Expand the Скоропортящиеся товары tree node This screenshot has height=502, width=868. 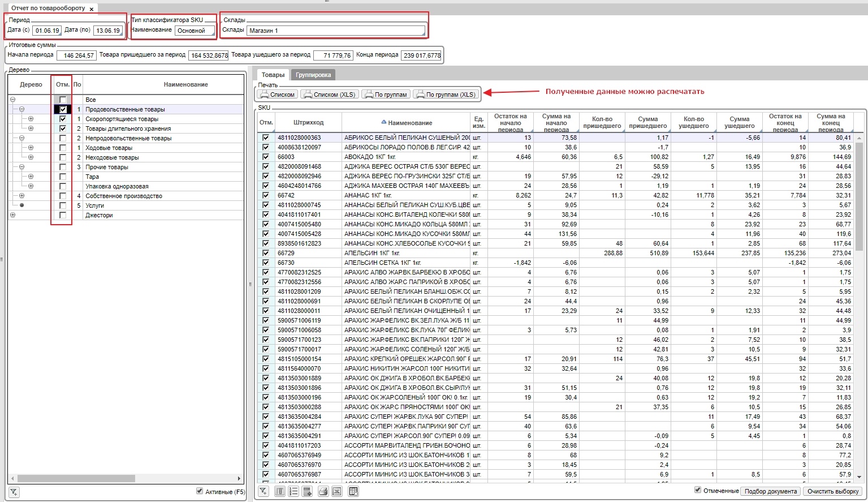[x=31, y=119]
